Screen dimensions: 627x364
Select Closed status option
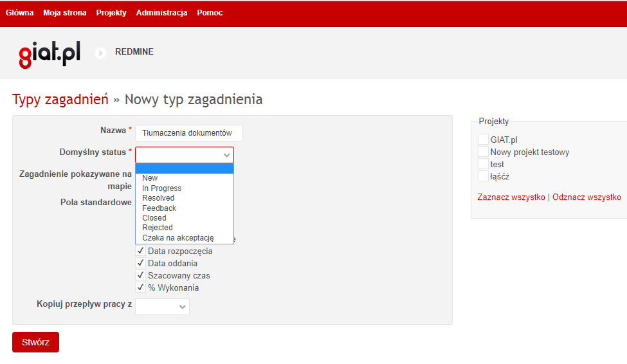pyautogui.click(x=185, y=218)
